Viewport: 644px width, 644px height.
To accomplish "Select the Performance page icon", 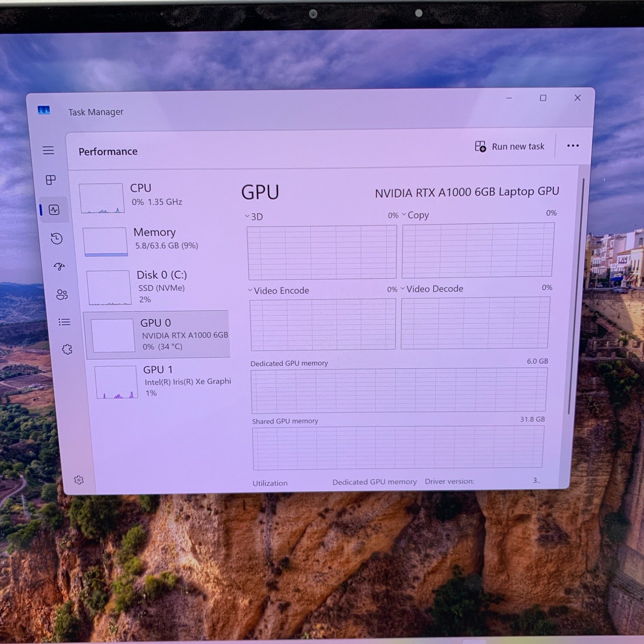I will [x=54, y=210].
